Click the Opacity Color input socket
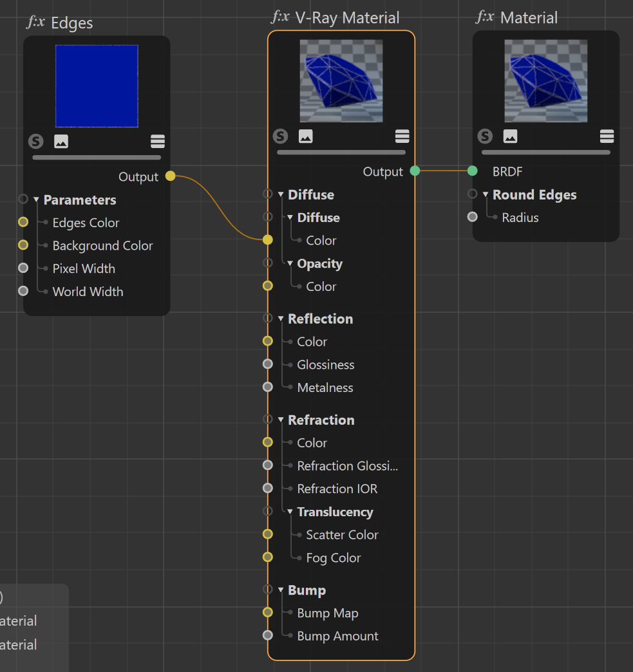Screen dimensions: 633x672 pos(268,286)
